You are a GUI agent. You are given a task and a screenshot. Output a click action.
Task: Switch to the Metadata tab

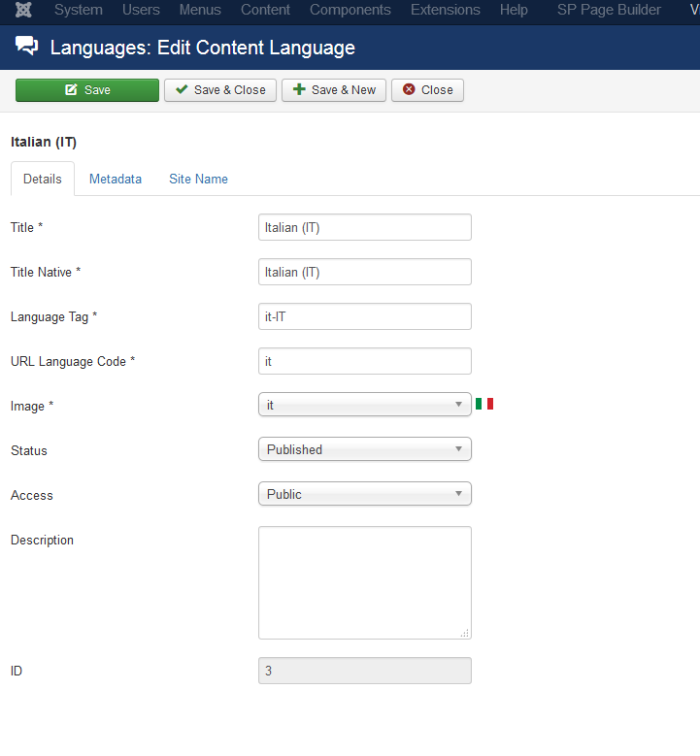[116, 180]
